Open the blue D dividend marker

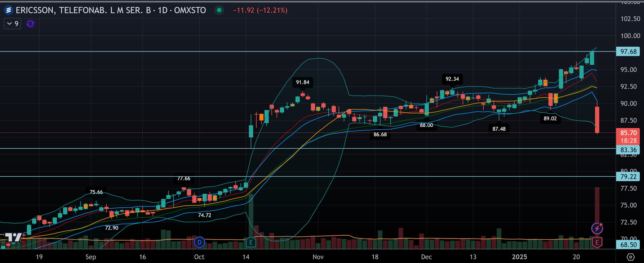pyautogui.click(x=199, y=242)
